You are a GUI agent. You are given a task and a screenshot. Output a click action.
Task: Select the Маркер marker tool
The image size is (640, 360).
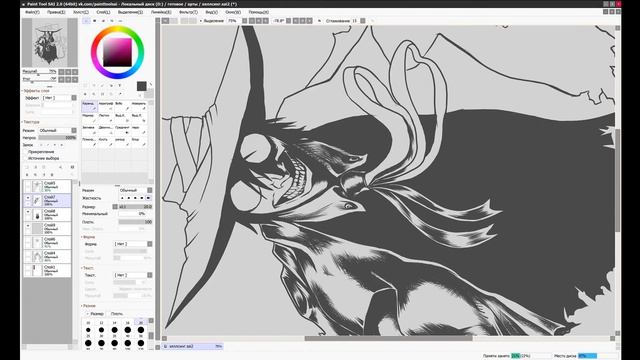point(89,118)
